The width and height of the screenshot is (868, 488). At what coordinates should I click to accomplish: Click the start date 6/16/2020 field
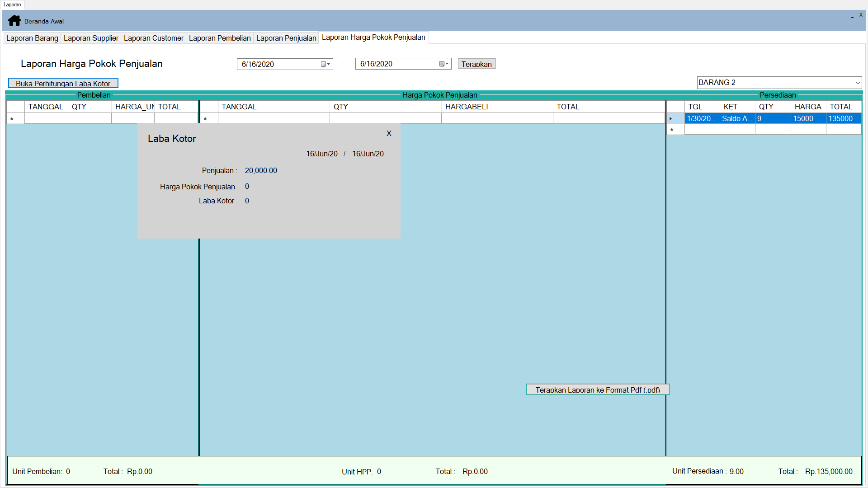pyautogui.click(x=278, y=64)
